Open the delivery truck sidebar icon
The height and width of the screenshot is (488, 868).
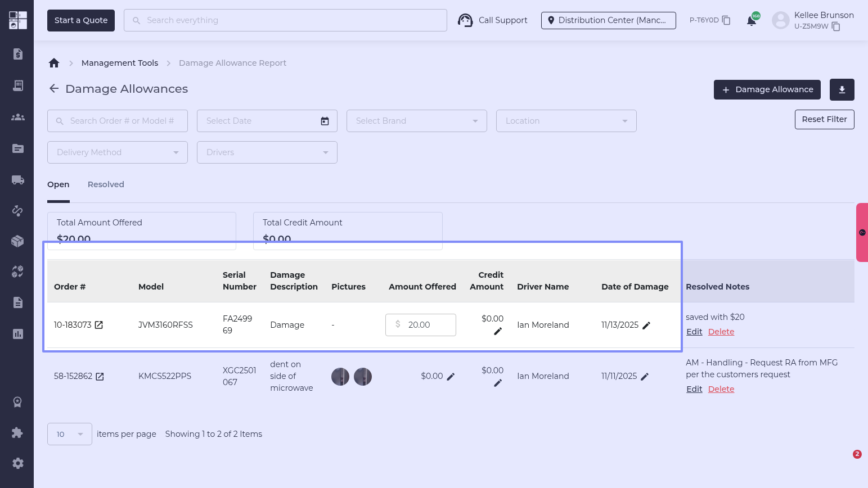pos(17,180)
